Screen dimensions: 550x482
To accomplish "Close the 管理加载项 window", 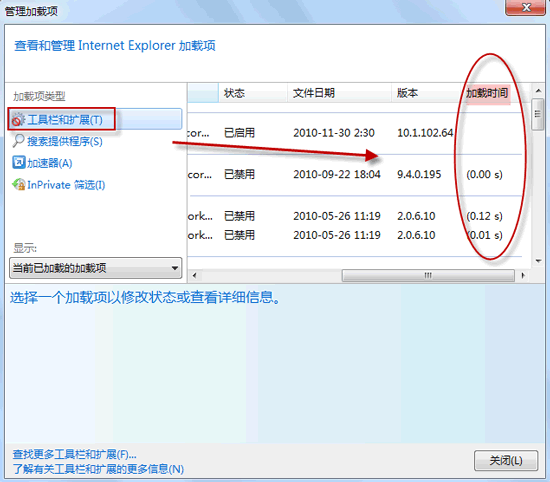I will pyautogui.click(x=525, y=7).
